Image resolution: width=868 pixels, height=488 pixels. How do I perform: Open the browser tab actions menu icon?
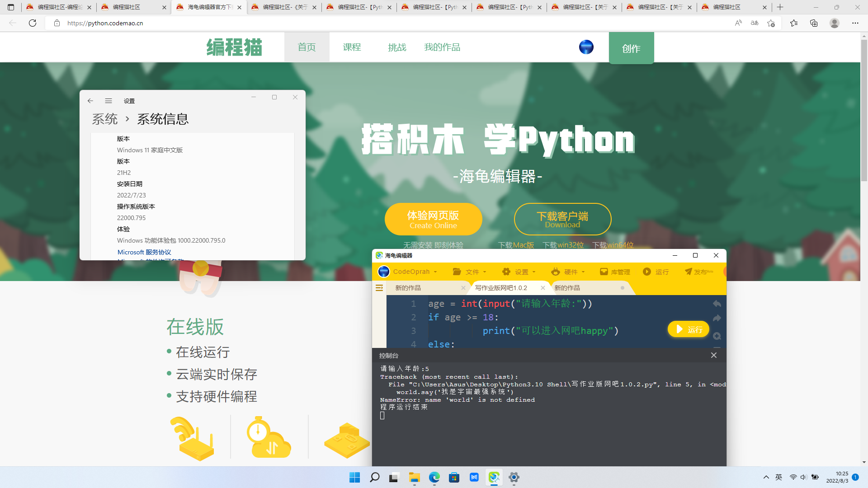coord(11,7)
